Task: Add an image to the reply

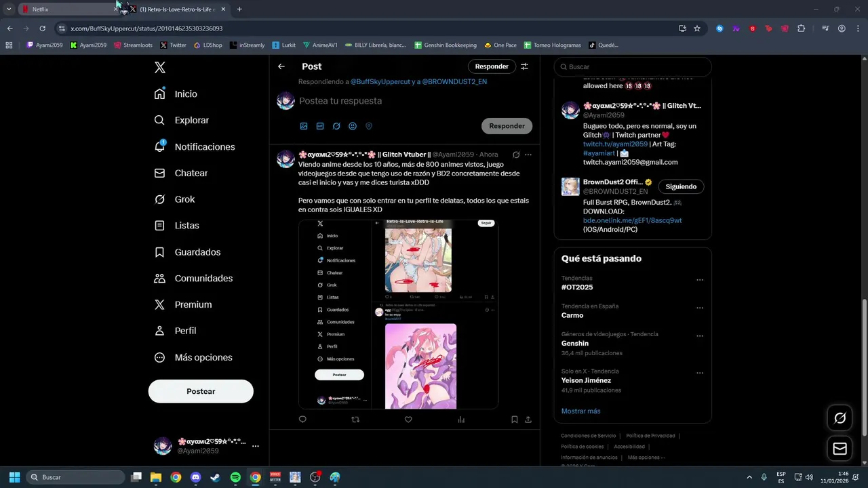Action: [x=304, y=126]
